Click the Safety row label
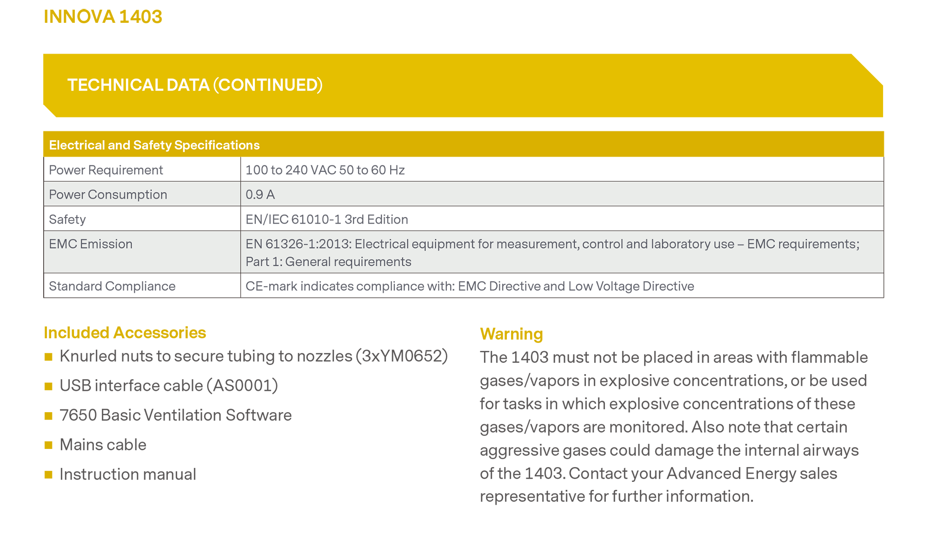Image resolution: width=930 pixels, height=560 pixels. [67, 219]
